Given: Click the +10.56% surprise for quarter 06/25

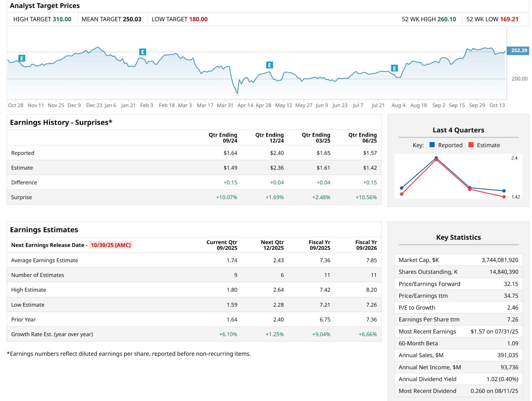Looking at the screenshot, I should tap(366, 197).
